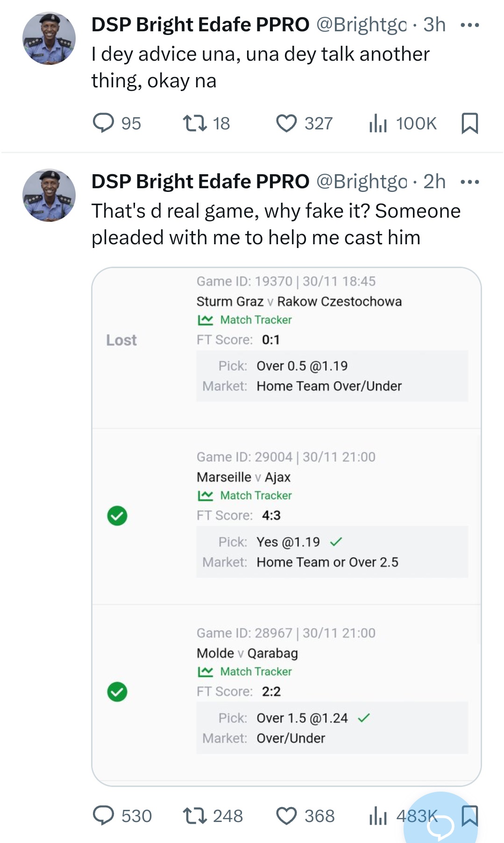Open DSP Bright Edafe PPRO name on the first tweet
The width and height of the screenshot is (504, 843).
coord(200,25)
